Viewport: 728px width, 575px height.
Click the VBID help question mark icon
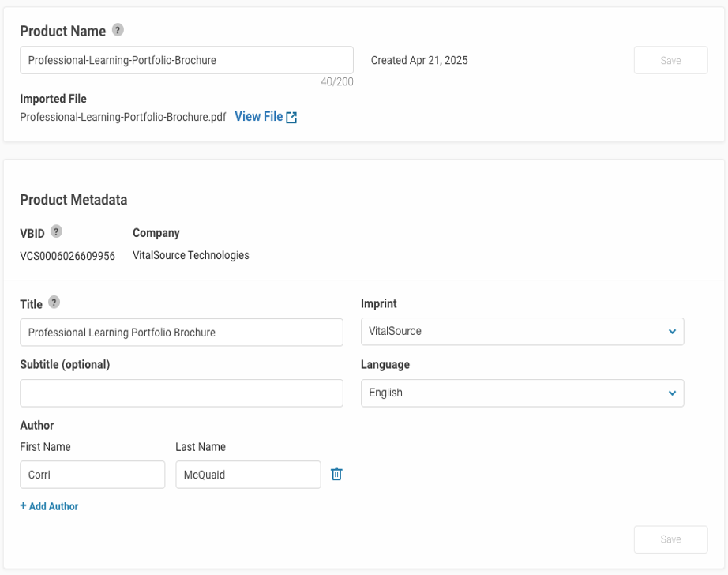click(56, 232)
